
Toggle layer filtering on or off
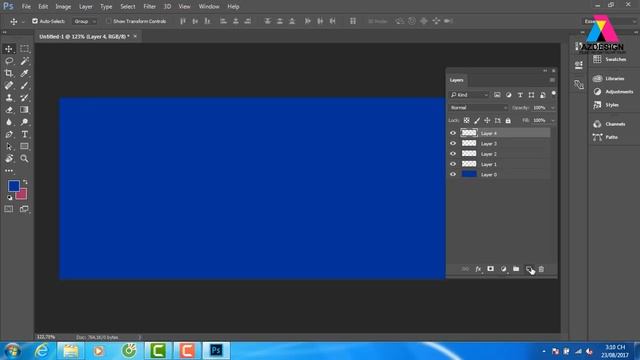[x=553, y=94]
